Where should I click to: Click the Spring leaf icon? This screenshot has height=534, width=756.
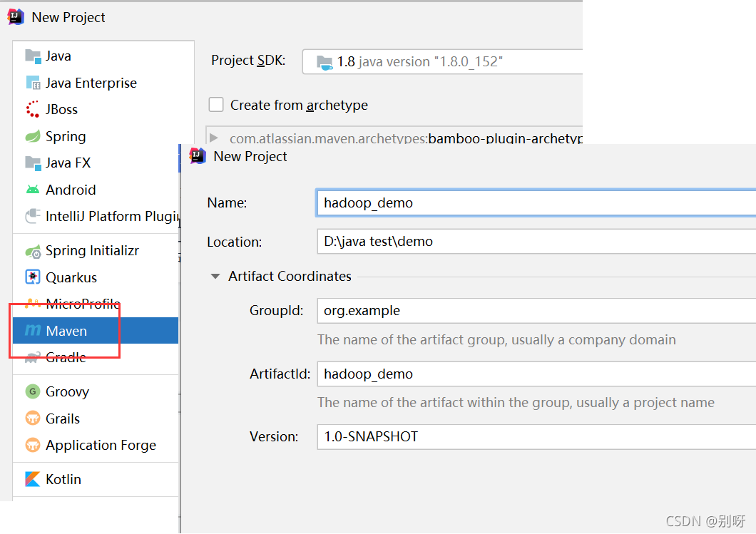click(33, 136)
